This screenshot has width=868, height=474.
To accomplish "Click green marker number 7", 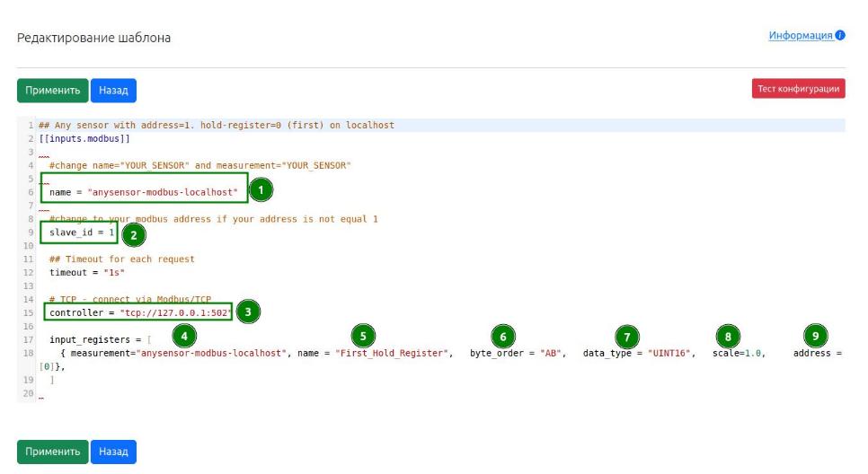I will [627, 337].
